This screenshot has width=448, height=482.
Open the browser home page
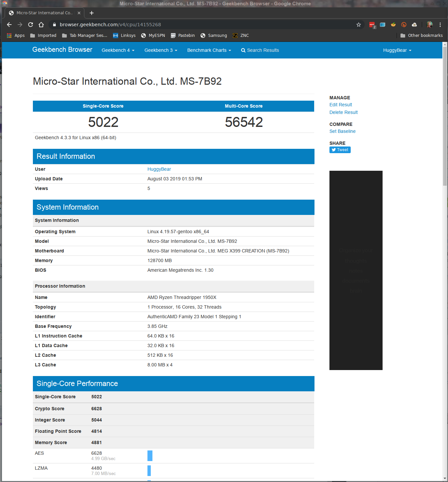[x=41, y=25]
